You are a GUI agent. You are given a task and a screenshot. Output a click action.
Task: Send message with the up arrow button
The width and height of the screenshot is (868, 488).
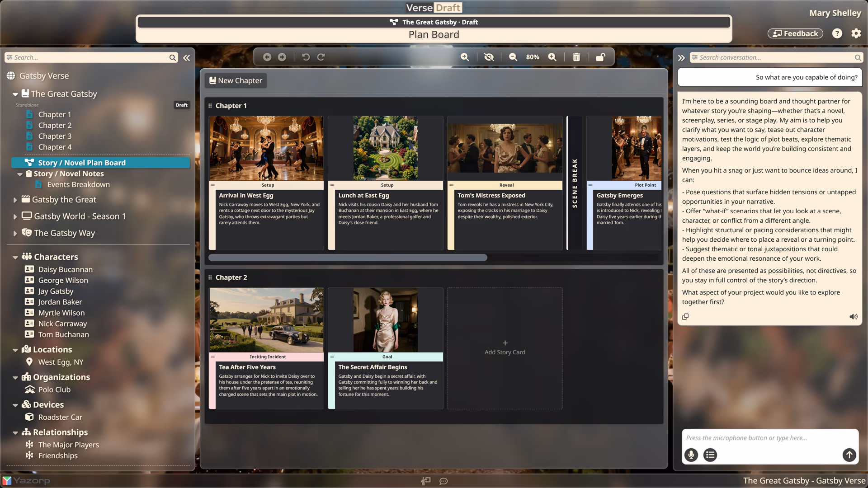849,455
